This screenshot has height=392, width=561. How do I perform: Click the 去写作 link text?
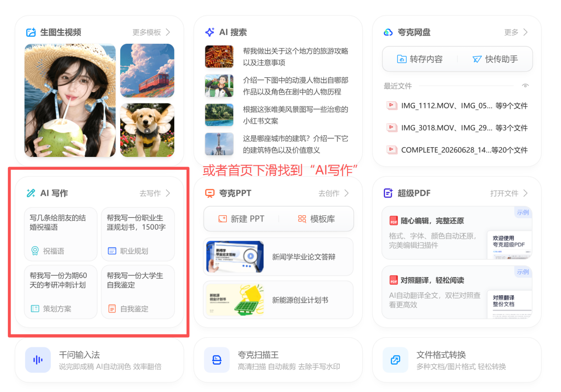point(150,193)
